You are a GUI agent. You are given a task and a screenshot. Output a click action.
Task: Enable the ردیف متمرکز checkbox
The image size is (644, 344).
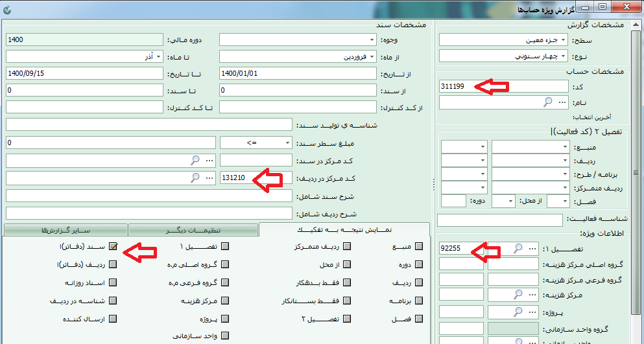tap(347, 246)
